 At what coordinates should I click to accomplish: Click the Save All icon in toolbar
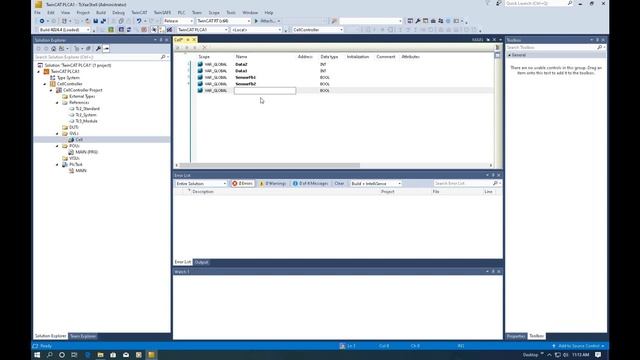103,21
